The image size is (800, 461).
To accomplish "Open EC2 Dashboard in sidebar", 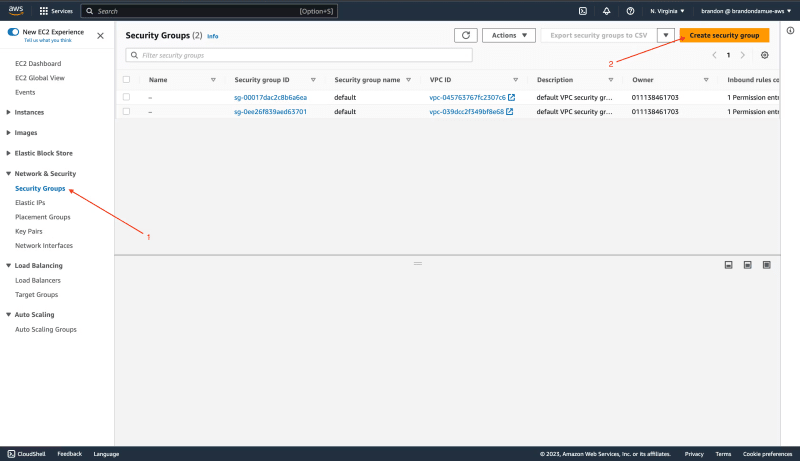I will pos(38,64).
